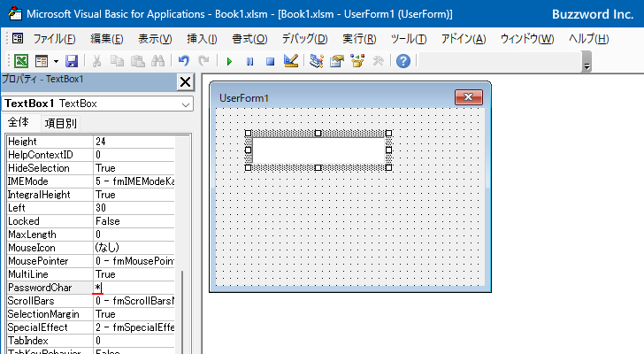Screen dimensions: 644x354
Task: Click the Paste clipboard icon
Action: [x=138, y=61]
